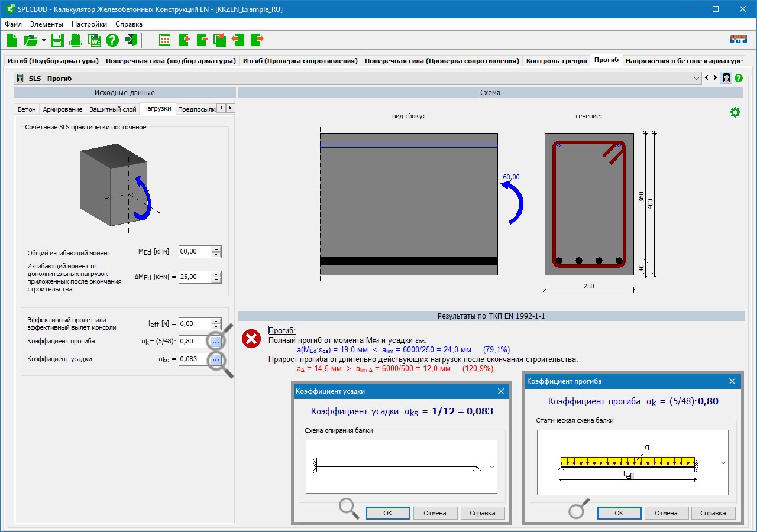Viewport: 757px width, 532px height.
Task: Click OK in the Коэффициент усадки dialog
Action: click(387, 513)
